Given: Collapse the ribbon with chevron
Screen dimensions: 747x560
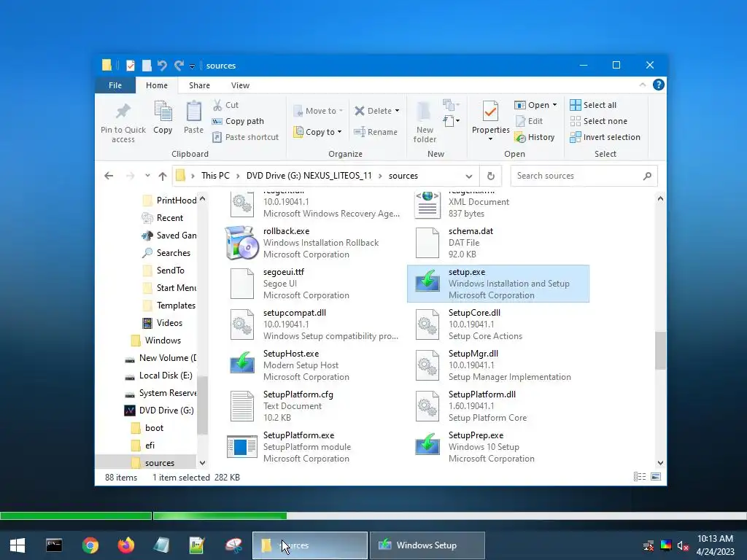Looking at the screenshot, I should (642, 85).
